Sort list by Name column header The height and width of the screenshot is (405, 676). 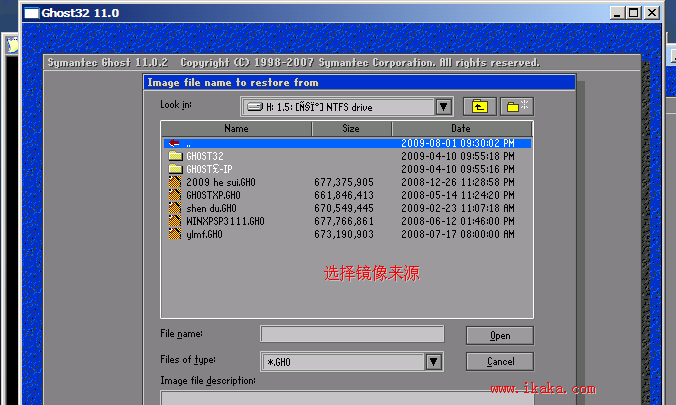coord(236,129)
